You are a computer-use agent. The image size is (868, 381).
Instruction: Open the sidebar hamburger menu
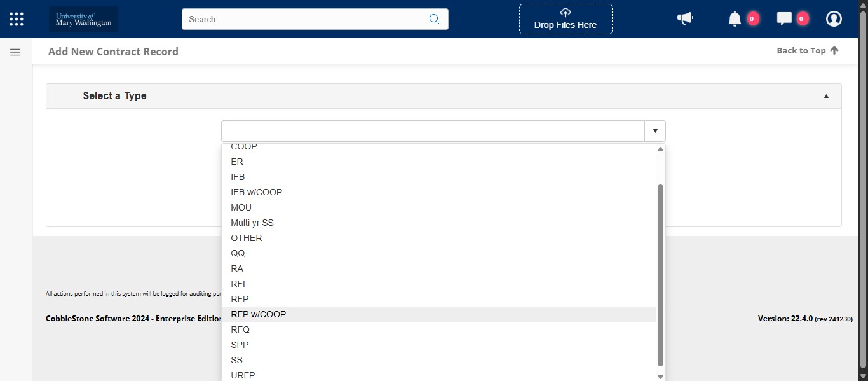15,52
